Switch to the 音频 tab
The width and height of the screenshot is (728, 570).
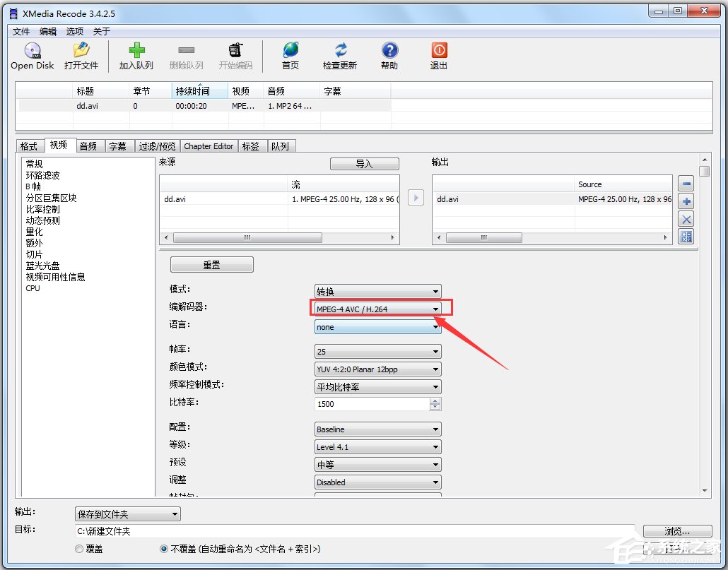coord(89,146)
